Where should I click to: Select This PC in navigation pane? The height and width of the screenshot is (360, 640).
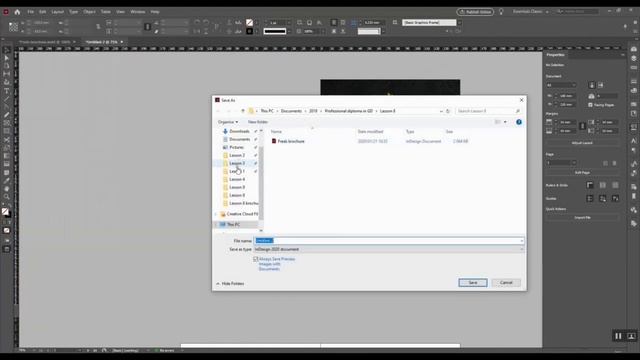[x=233, y=224]
